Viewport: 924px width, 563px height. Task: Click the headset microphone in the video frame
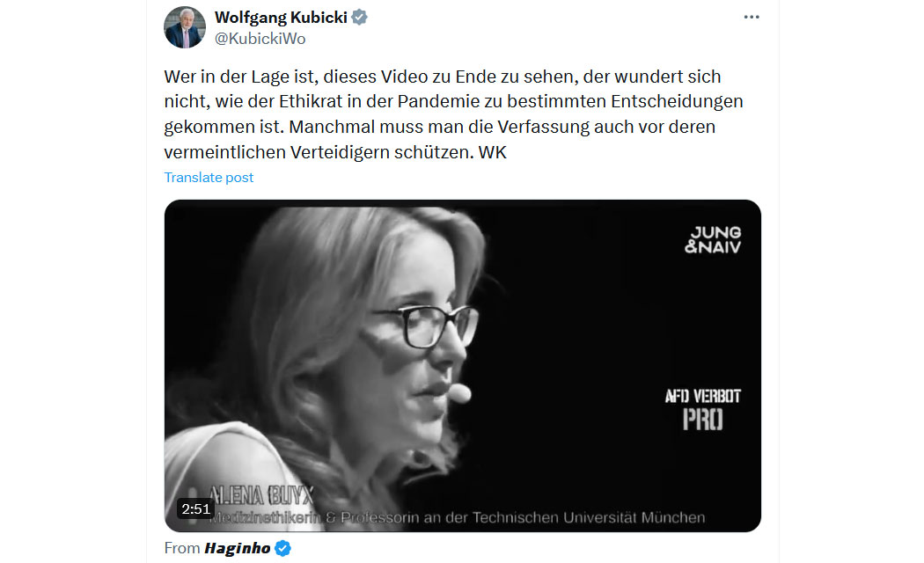coord(458,393)
